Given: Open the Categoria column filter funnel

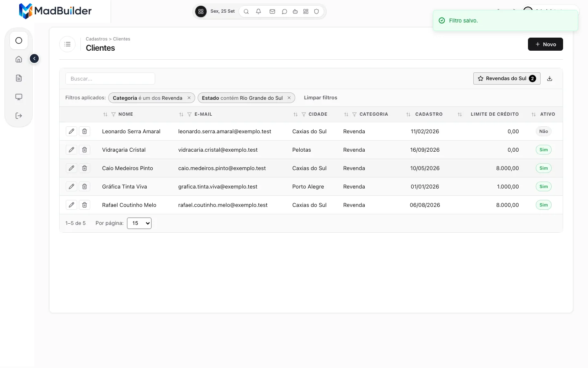Looking at the screenshot, I should (x=354, y=114).
